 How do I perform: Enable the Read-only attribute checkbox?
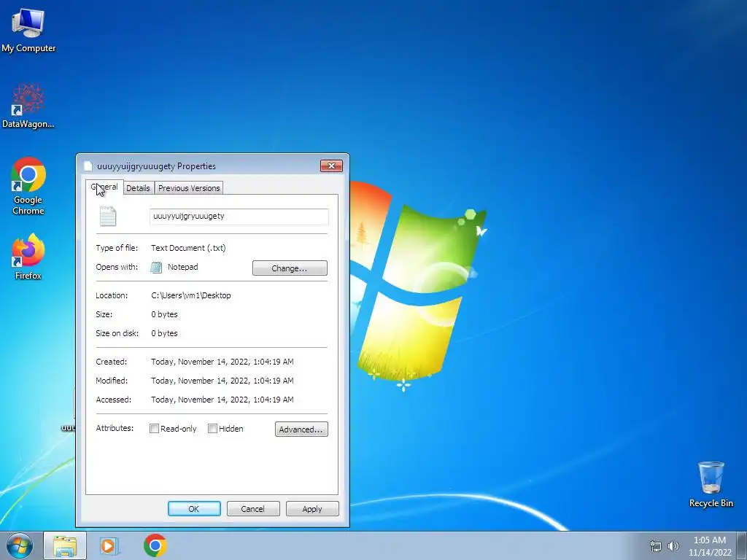tap(154, 429)
